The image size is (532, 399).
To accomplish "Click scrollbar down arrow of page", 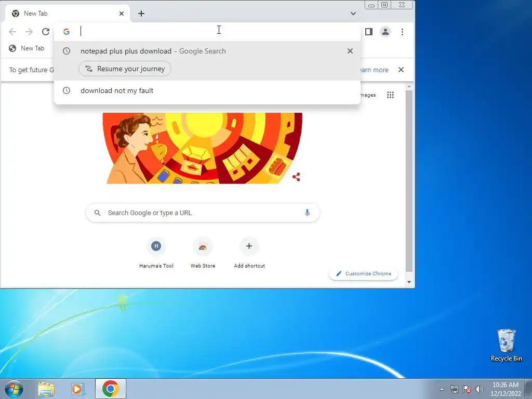I will 409,282.
